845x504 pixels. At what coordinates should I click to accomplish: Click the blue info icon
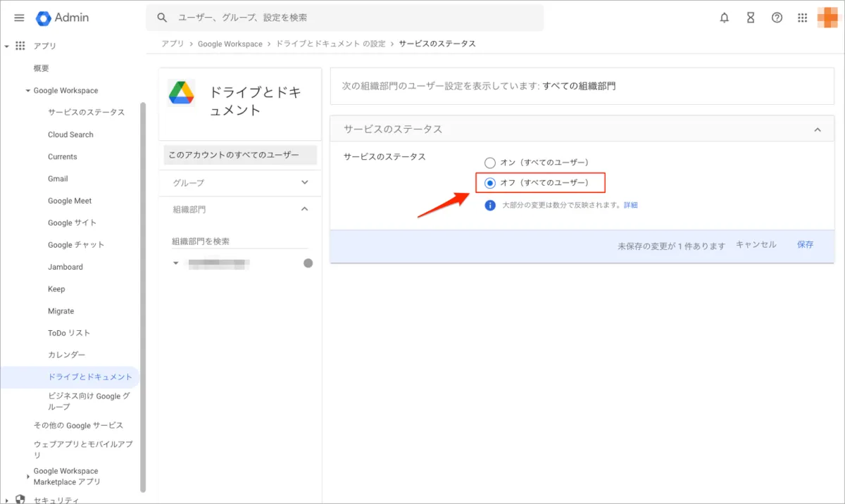[490, 206]
